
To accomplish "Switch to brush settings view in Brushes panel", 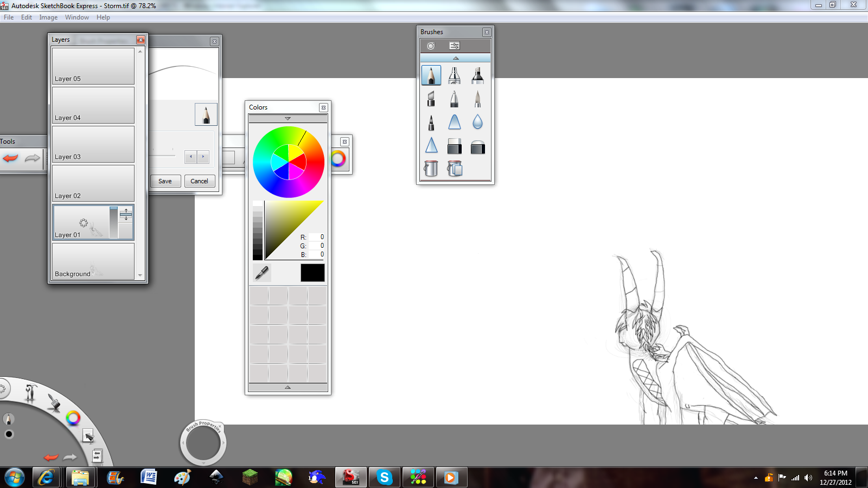I will click(455, 46).
